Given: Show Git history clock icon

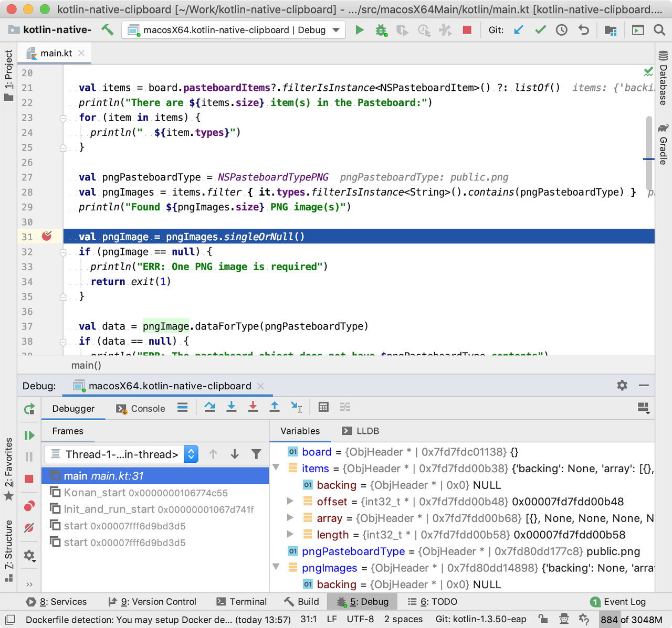Looking at the screenshot, I should click(x=562, y=30).
